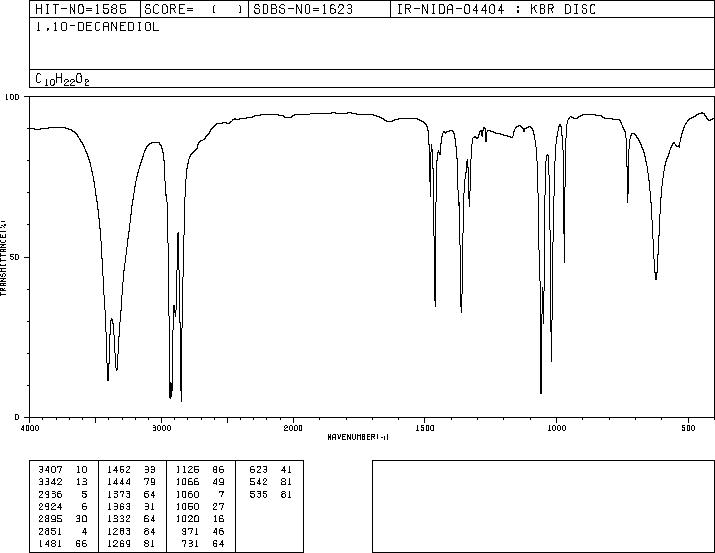Select the 971 wavenumber value
This screenshot has height=553, width=715.
pyautogui.click(x=191, y=531)
